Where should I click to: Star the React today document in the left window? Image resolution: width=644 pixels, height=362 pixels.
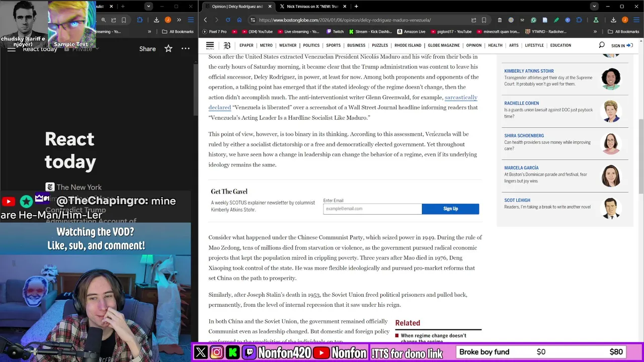tap(169, 49)
